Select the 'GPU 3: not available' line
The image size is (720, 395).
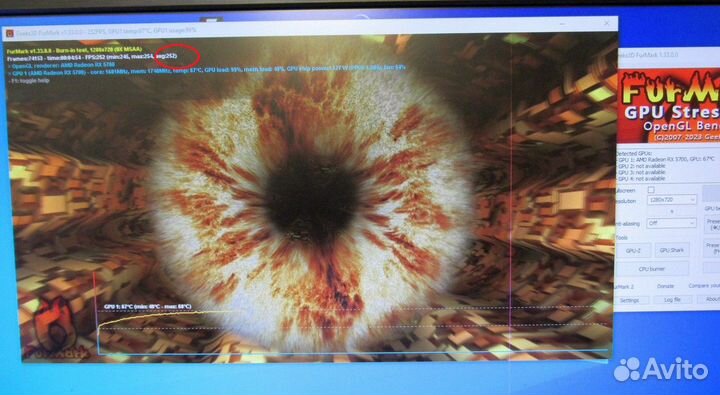pos(641,172)
